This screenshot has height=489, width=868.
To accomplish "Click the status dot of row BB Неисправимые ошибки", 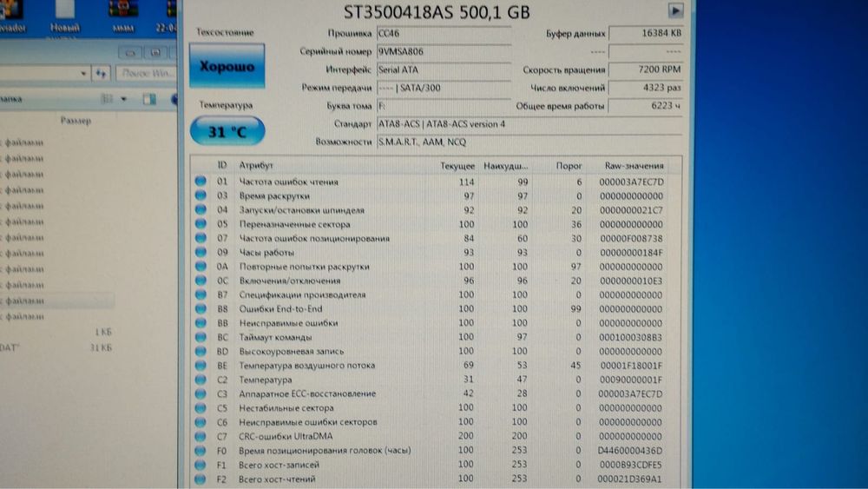I will pos(201,323).
